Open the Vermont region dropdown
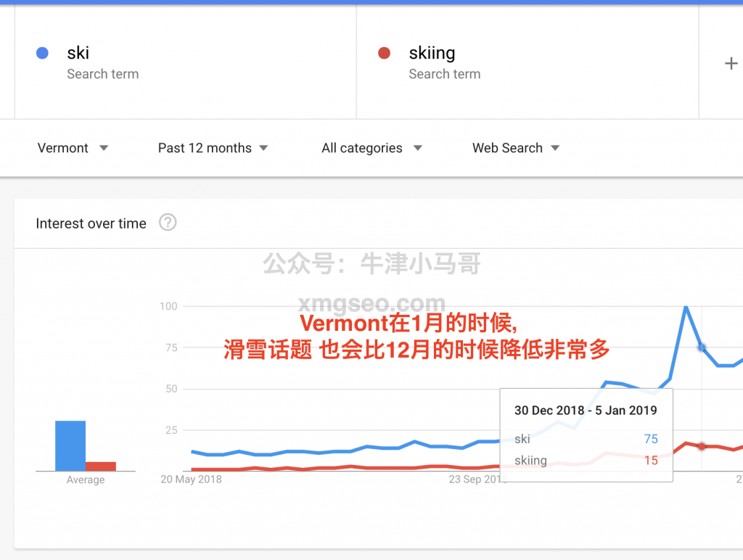This screenshot has width=743, height=560. click(x=73, y=148)
